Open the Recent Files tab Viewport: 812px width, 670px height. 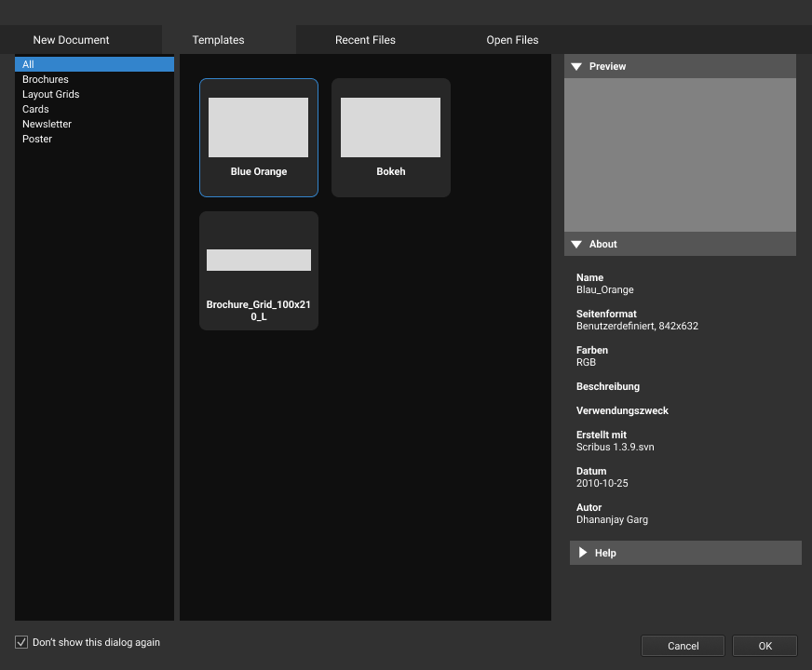(365, 40)
